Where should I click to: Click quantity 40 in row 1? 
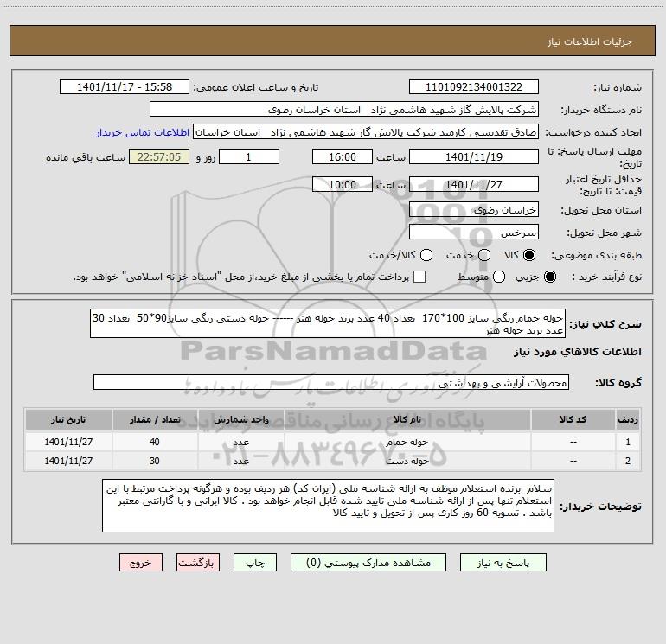tap(155, 442)
